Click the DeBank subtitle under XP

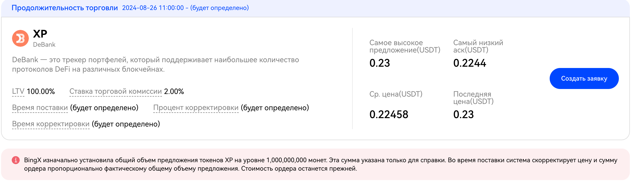click(x=44, y=45)
